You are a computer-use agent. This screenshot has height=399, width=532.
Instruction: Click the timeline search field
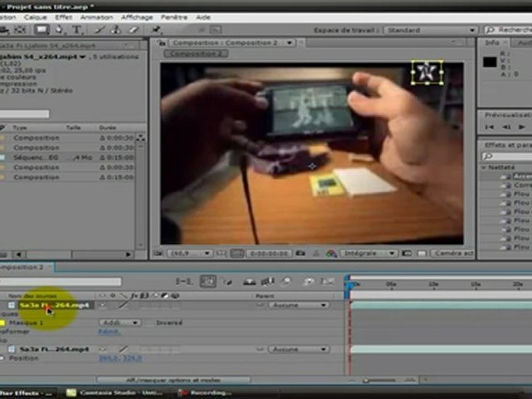point(60,282)
